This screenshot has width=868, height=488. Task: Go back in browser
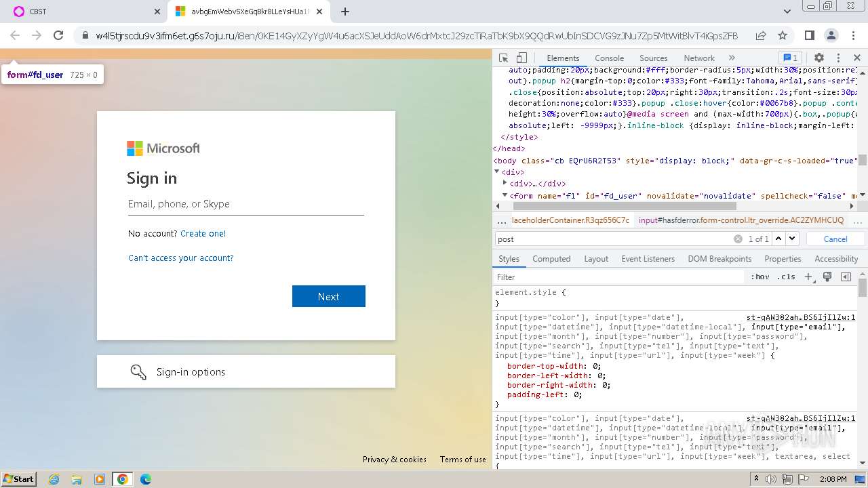pyautogui.click(x=15, y=35)
